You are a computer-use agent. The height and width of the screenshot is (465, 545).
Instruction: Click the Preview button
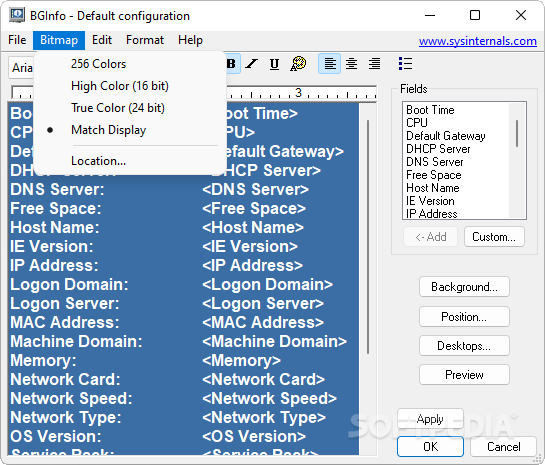[x=464, y=375]
